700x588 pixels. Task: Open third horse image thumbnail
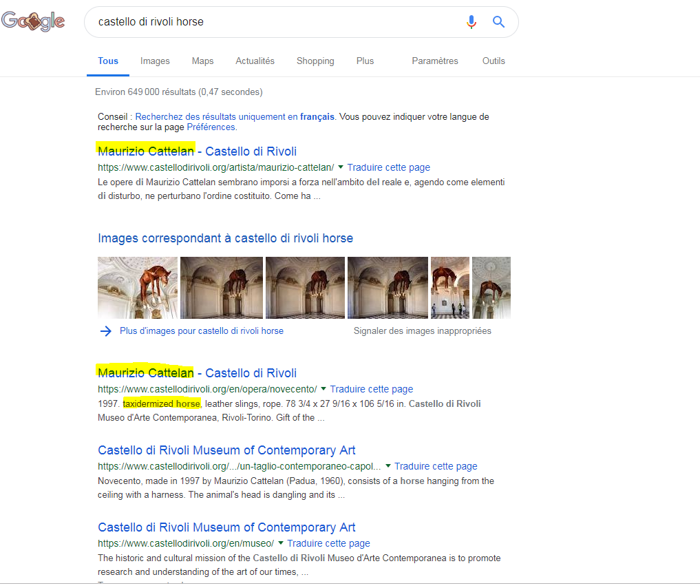pyautogui.click(x=305, y=288)
